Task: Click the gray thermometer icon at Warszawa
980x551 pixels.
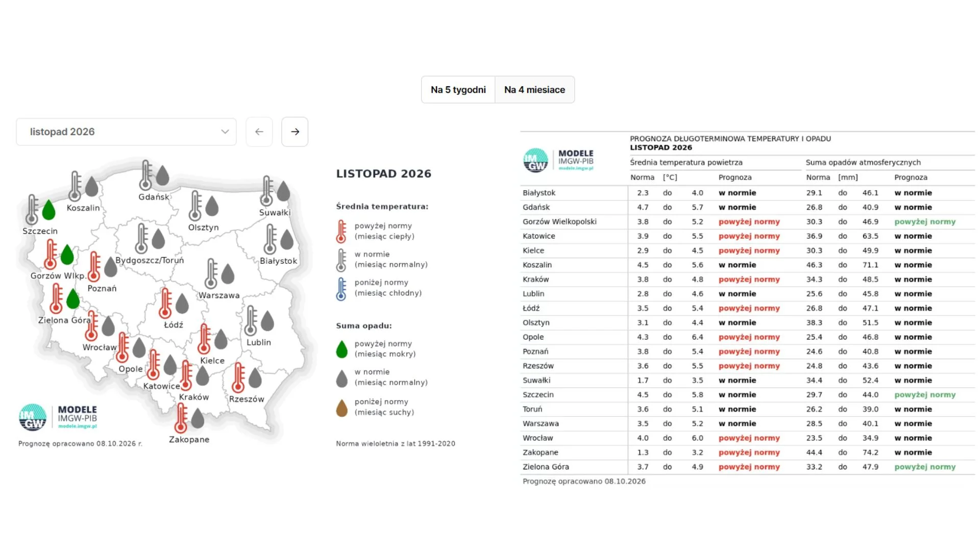Action: click(x=211, y=273)
